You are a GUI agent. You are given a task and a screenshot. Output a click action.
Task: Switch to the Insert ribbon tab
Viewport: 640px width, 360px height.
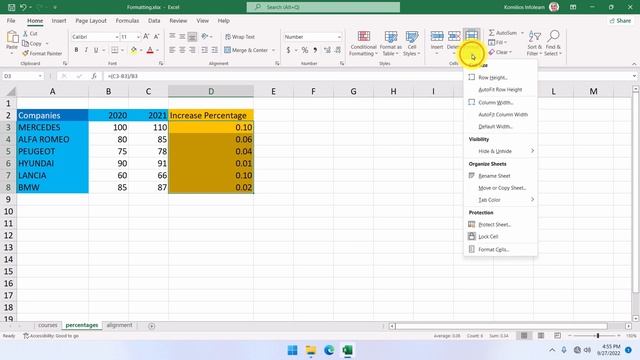point(59,20)
